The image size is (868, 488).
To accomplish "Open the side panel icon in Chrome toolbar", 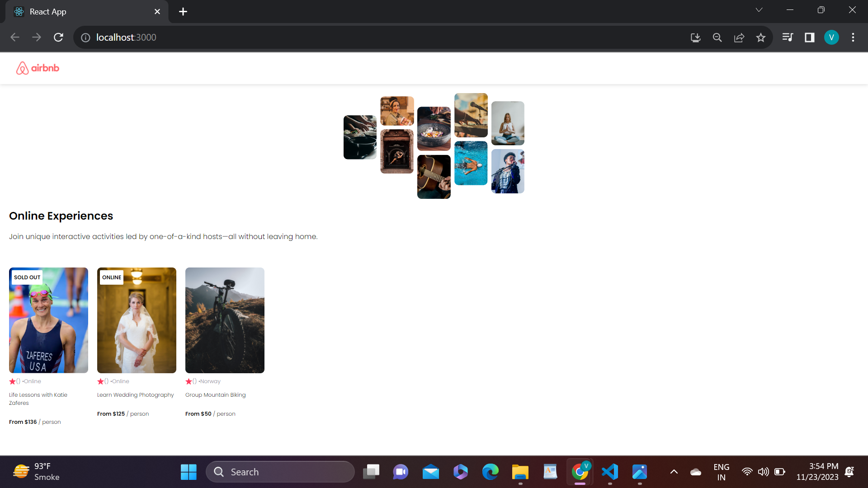I will tap(809, 38).
